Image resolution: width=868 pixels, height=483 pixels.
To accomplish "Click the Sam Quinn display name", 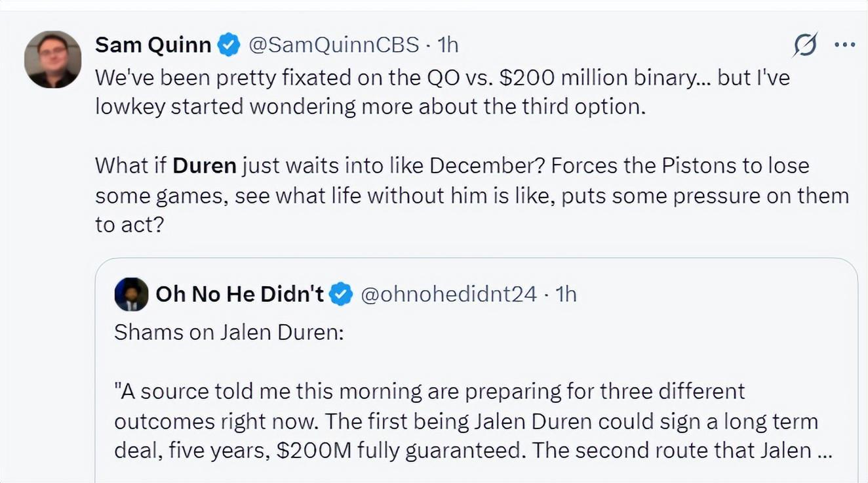I will pos(153,45).
